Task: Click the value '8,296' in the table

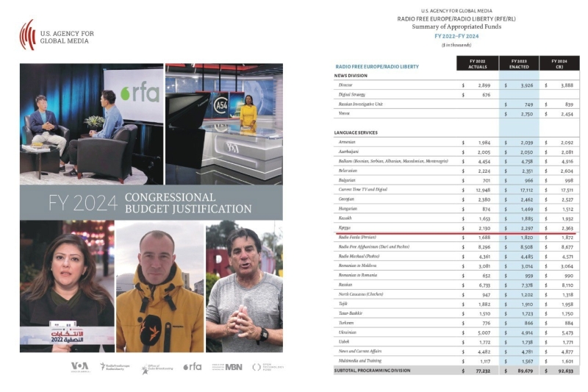Action: pyautogui.click(x=484, y=247)
